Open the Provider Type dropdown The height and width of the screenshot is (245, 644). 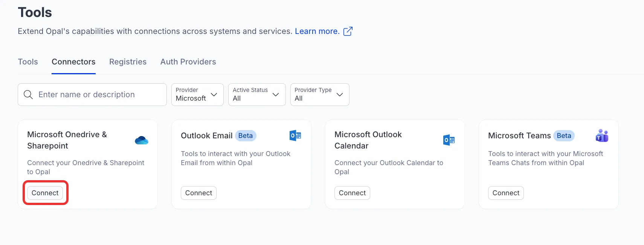coord(320,95)
